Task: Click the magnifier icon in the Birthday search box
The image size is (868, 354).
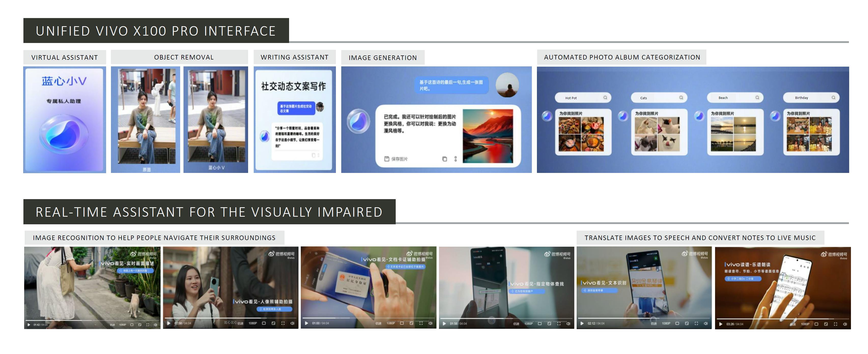Action: click(834, 98)
